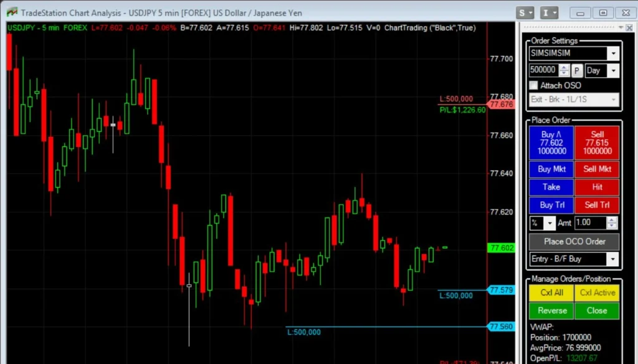Click the S toolbar dropdown button
Screen dimensions: 638x364
click(x=525, y=12)
